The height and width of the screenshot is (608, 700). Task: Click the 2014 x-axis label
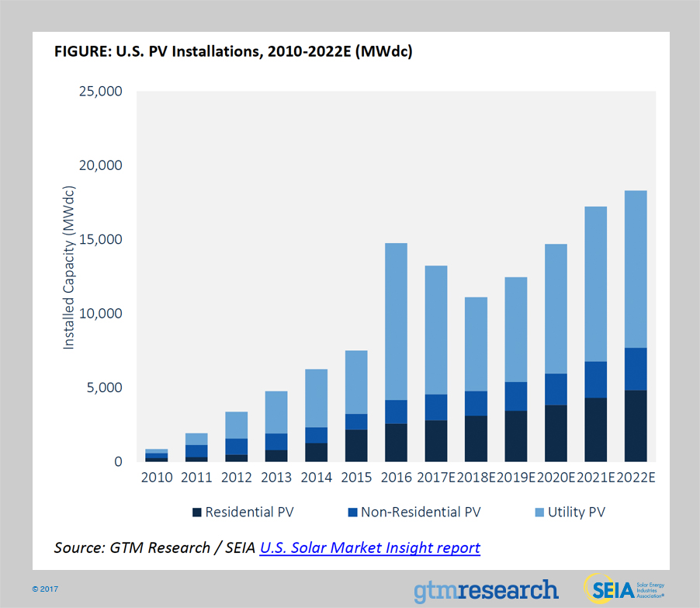point(317,478)
